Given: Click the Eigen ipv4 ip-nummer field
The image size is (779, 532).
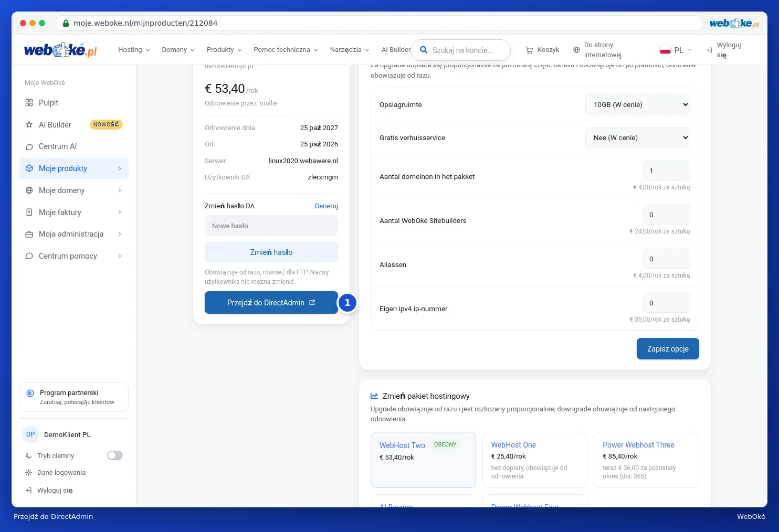Looking at the screenshot, I should (667, 303).
